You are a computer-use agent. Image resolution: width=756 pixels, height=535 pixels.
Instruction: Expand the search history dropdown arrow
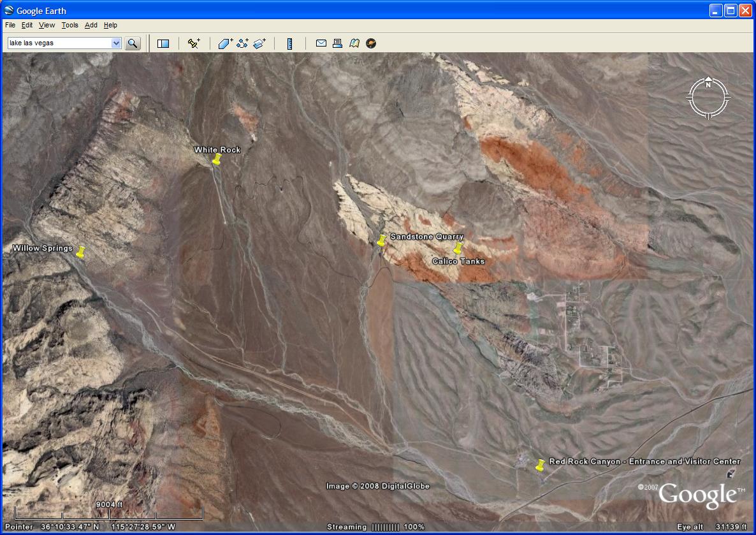(x=116, y=43)
